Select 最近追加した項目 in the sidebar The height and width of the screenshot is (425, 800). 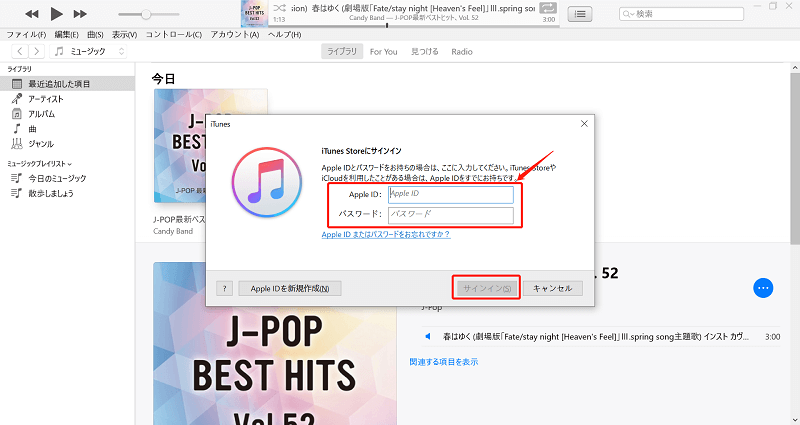(67, 84)
